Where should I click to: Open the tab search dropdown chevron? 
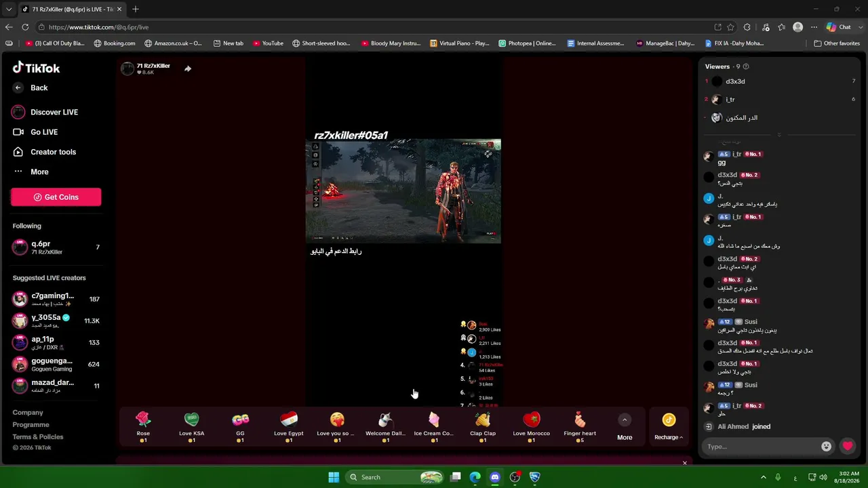(x=8, y=9)
